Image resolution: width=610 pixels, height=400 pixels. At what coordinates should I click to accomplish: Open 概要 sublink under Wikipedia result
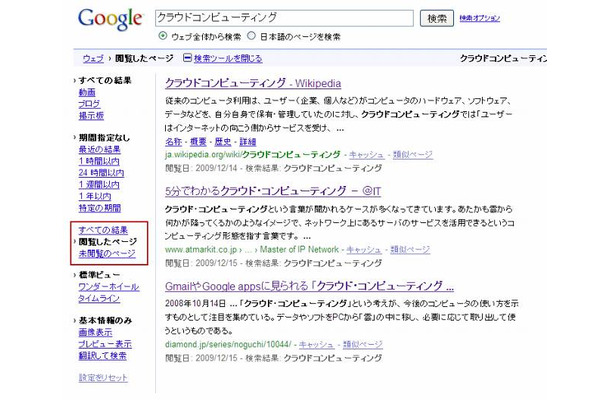pyautogui.click(x=198, y=142)
